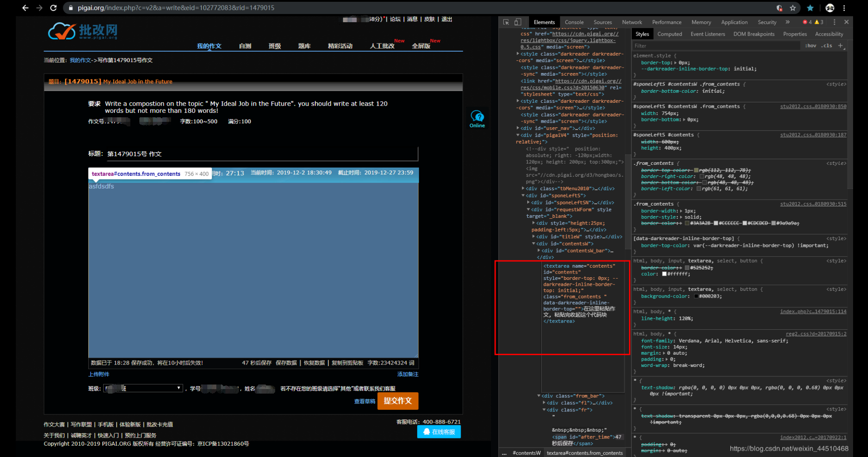The height and width of the screenshot is (457, 868).
Task: Collapse the div class from_bar node
Action: (539, 396)
